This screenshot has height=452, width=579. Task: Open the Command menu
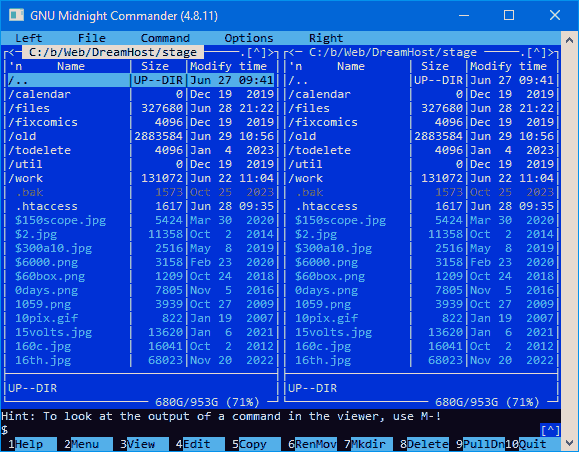[165, 38]
